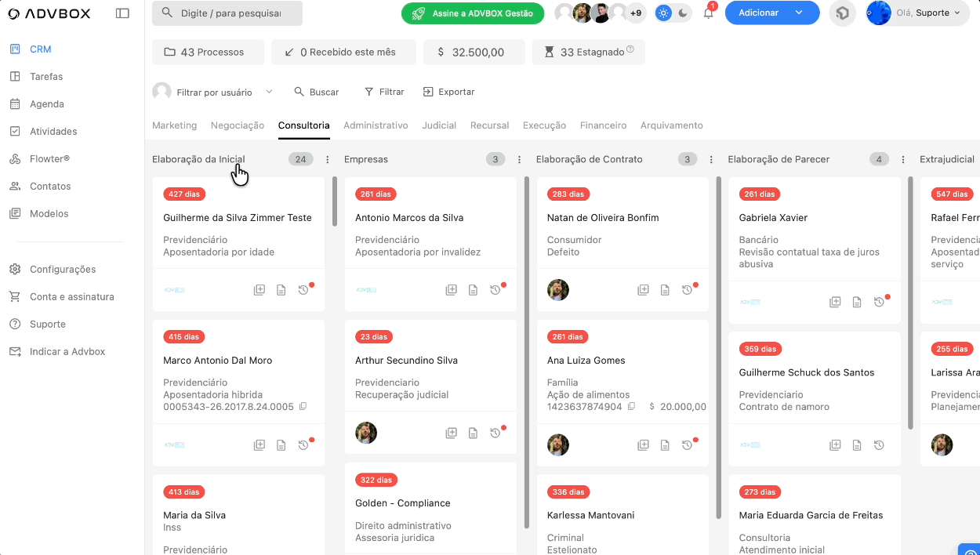Click add-task icon on Natan de Oliveira Bonfim card
The height and width of the screenshot is (555, 980).
point(643,290)
